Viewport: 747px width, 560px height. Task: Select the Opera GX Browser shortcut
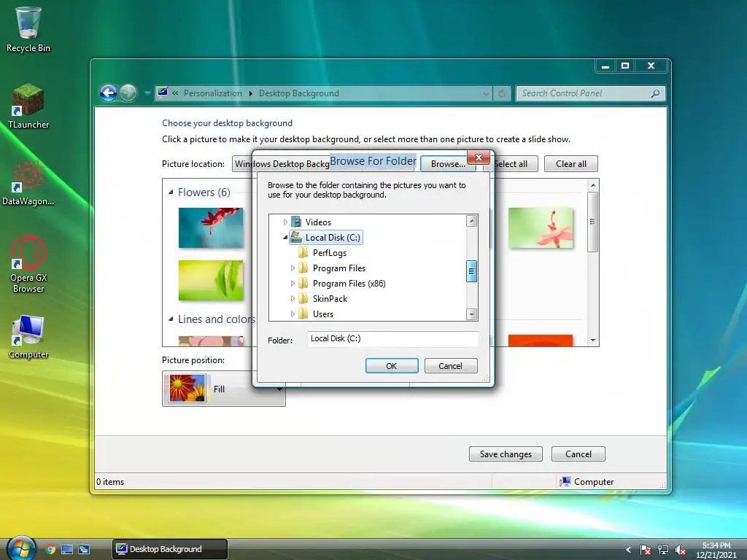point(28,264)
